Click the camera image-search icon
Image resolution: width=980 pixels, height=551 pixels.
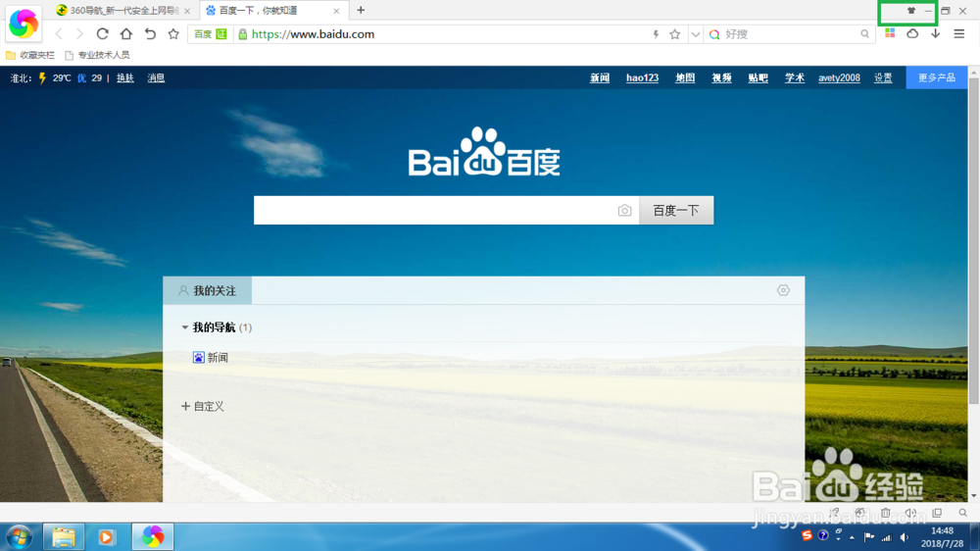click(x=624, y=211)
